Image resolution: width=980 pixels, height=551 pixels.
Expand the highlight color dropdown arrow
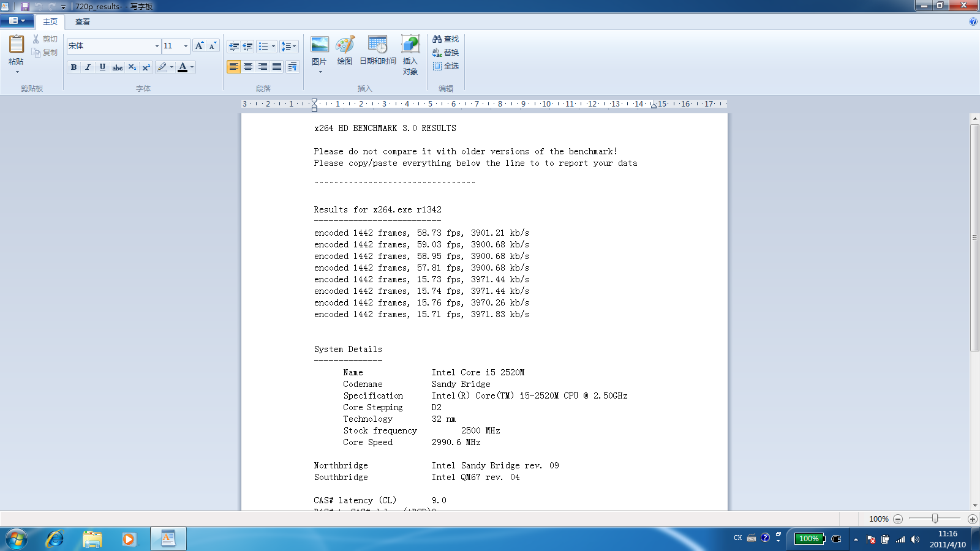[x=171, y=67]
